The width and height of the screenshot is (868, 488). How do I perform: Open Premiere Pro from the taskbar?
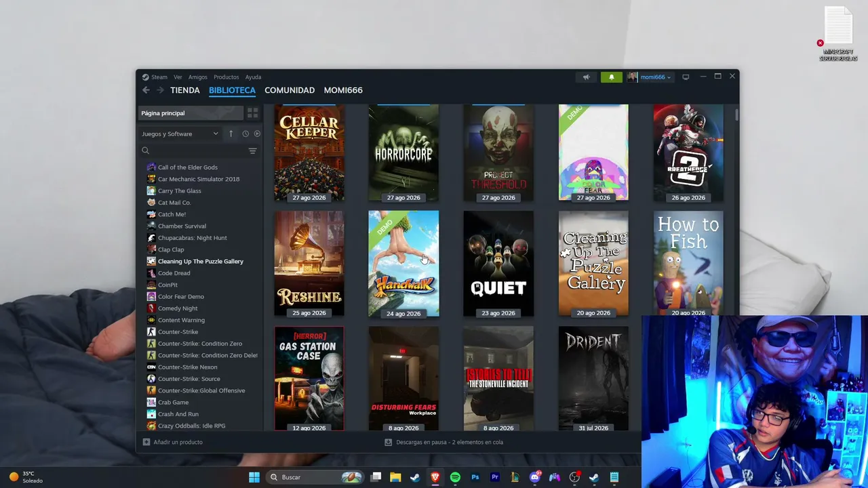pyautogui.click(x=495, y=477)
